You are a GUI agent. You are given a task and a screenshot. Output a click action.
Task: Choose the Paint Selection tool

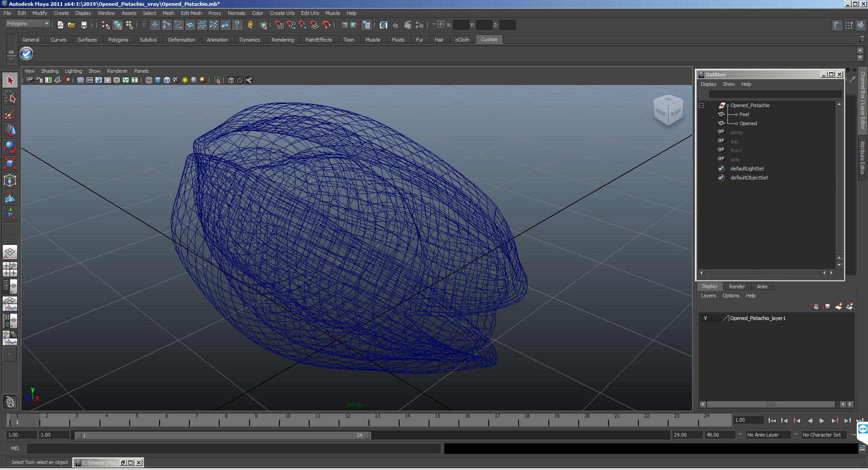pyautogui.click(x=10, y=114)
